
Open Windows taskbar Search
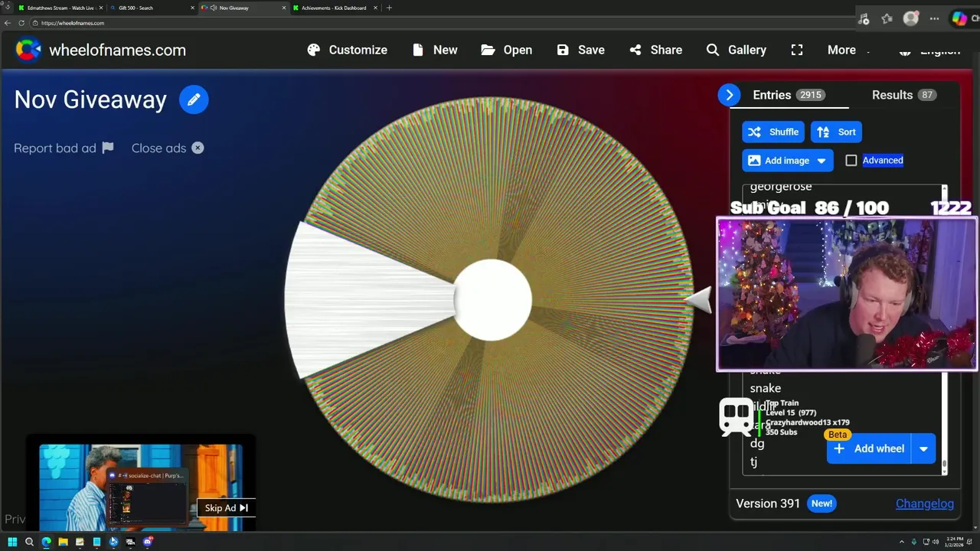point(29,542)
